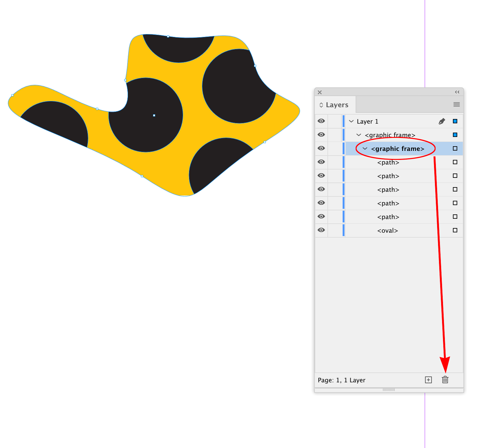The height and width of the screenshot is (448, 500).
Task: Hide the topmost path layer
Action: (321, 162)
